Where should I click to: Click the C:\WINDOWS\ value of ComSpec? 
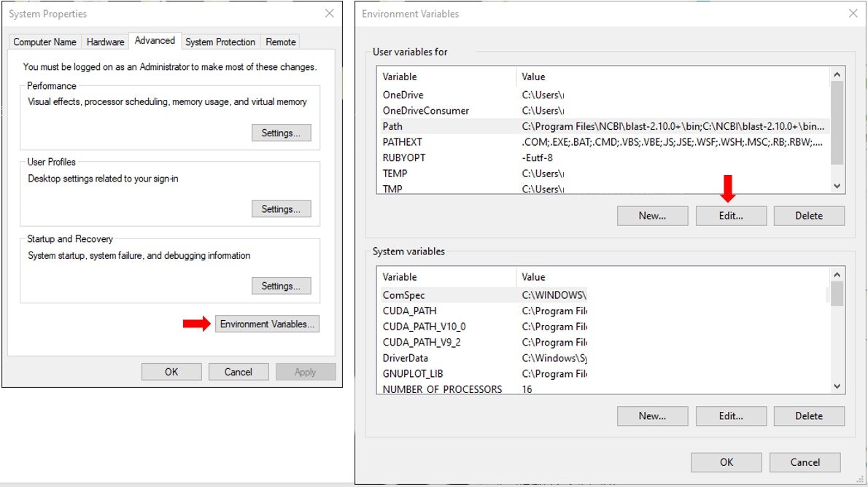pyautogui.click(x=554, y=295)
